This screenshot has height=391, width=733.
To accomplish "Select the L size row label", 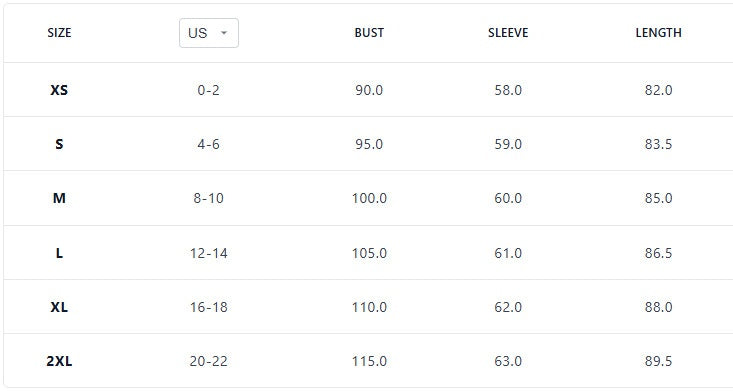I will pyautogui.click(x=59, y=253).
